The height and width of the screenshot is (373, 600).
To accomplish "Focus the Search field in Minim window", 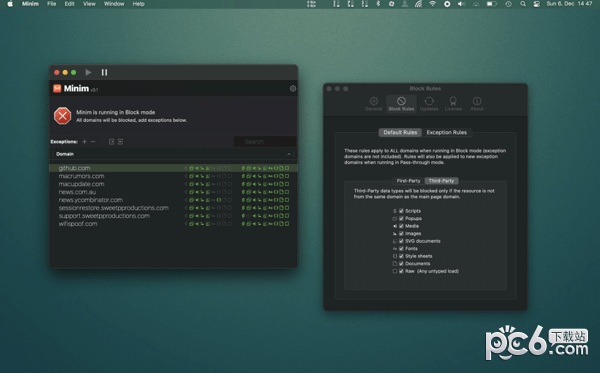I will (265, 142).
